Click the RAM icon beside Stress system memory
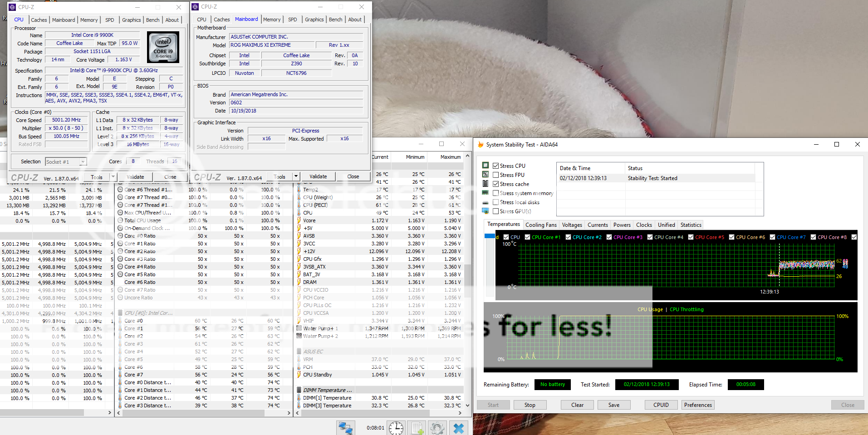Screen dimensions: 868x435 point(485,193)
